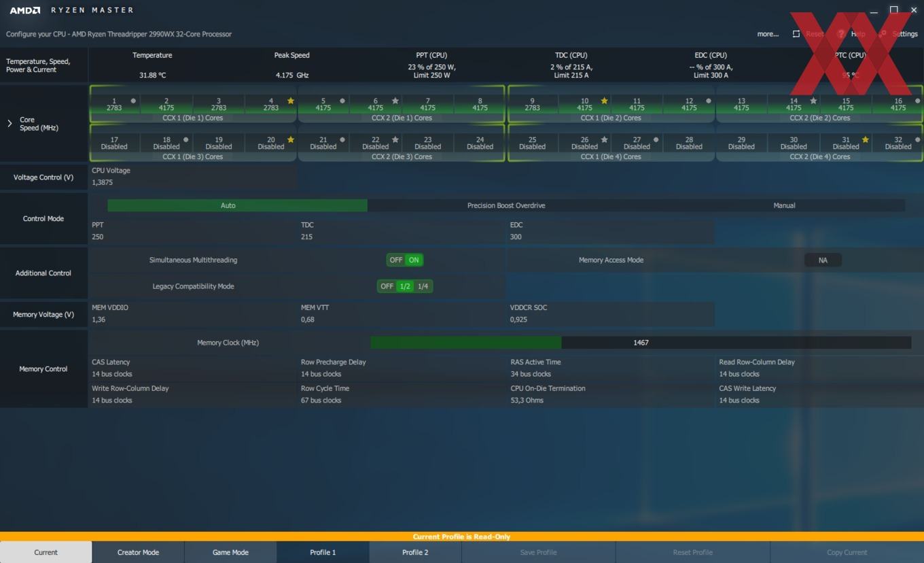The image size is (924, 563).
Task: Turn Simultaneous Multithreading ON
Action: [x=414, y=260]
